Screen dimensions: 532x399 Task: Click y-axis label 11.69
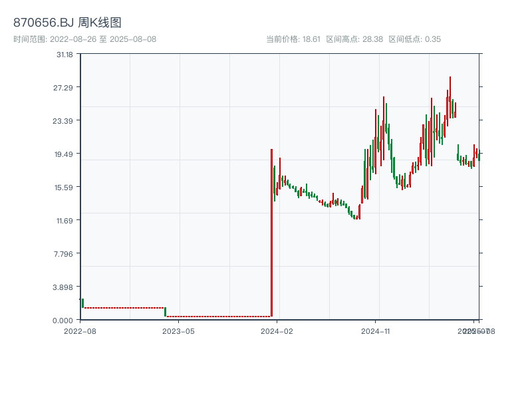[x=65, y=221]
